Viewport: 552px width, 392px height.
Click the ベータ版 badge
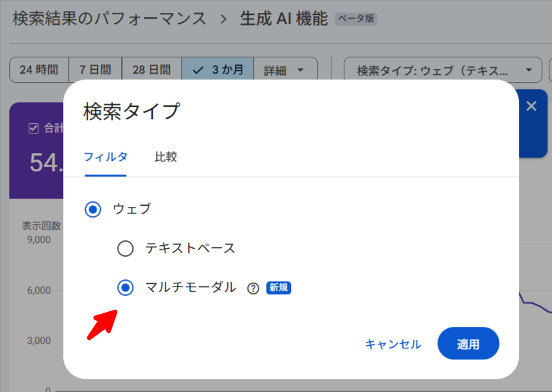click(x=356, y=19)
